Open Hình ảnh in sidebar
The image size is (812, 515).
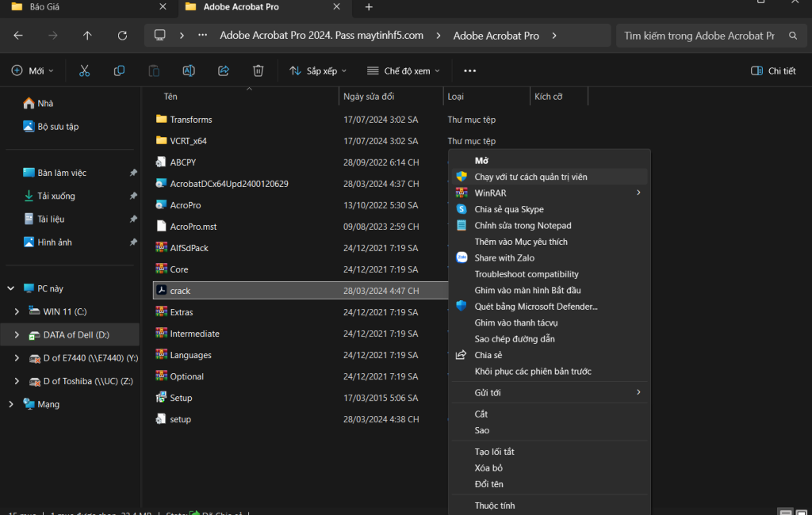tap(48, 242)
